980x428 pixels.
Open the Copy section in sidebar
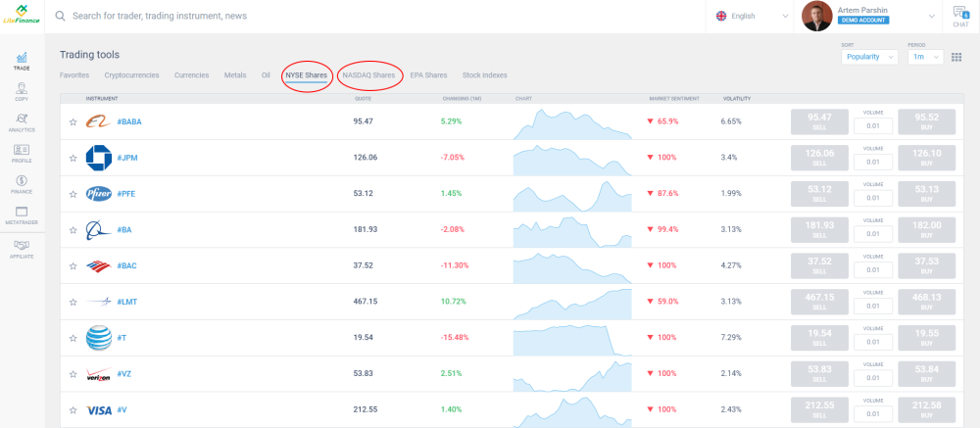tap(22, 92)
